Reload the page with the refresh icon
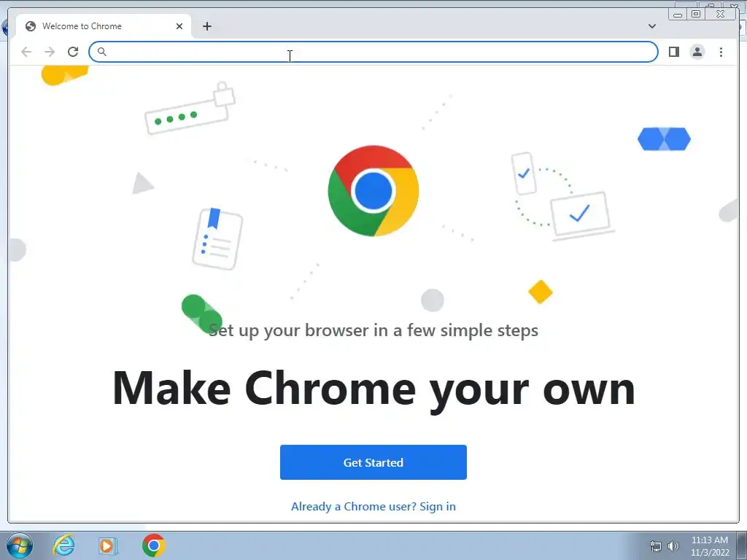This screenshot has width=747, height=560. [73, 52]
